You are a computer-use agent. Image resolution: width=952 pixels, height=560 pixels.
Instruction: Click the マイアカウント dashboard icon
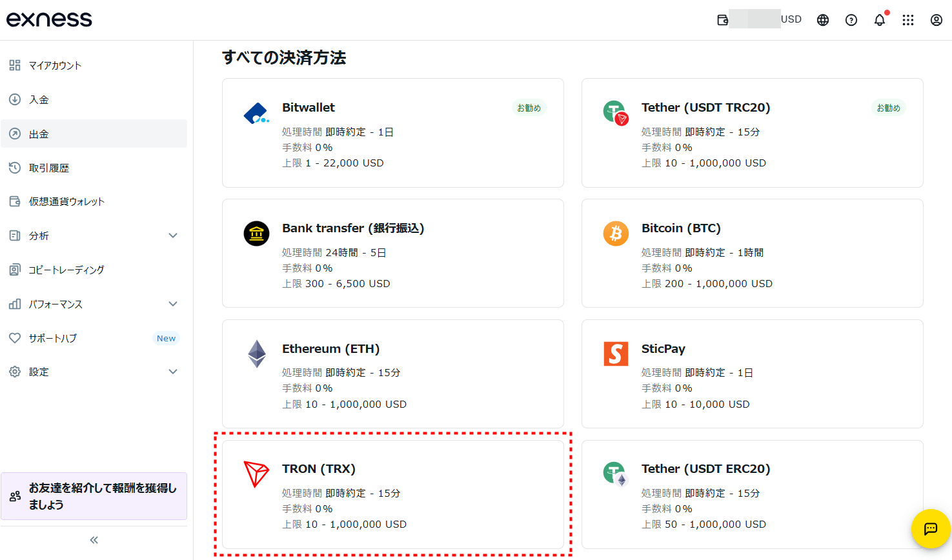click(x=15, y=65)
